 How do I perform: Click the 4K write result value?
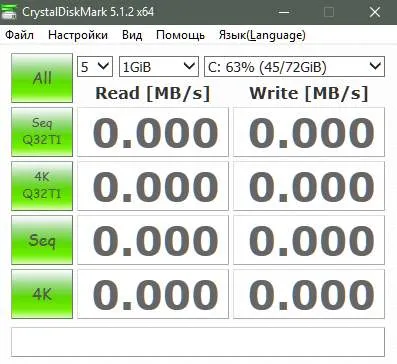coord(309,294)
